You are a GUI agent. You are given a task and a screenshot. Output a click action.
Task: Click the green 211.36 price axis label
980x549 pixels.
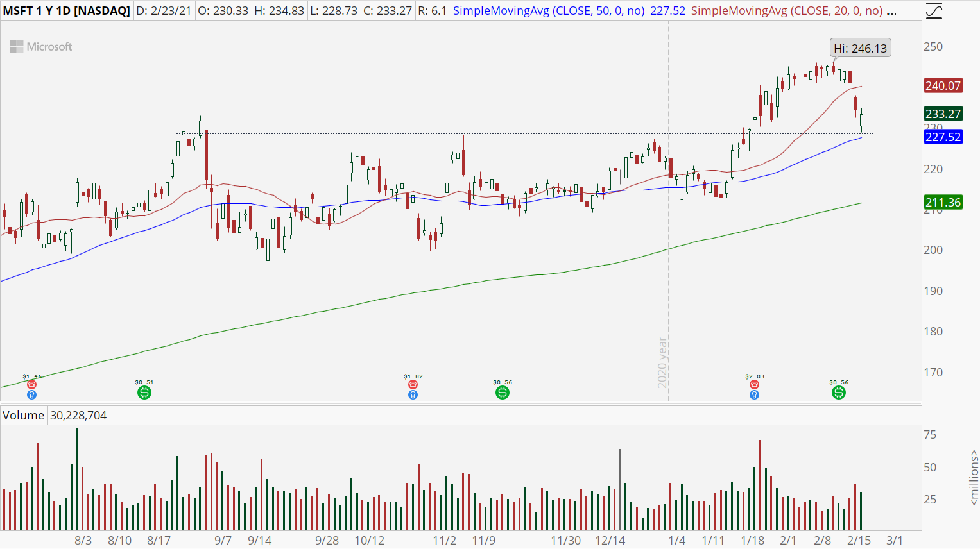(943, 203)
